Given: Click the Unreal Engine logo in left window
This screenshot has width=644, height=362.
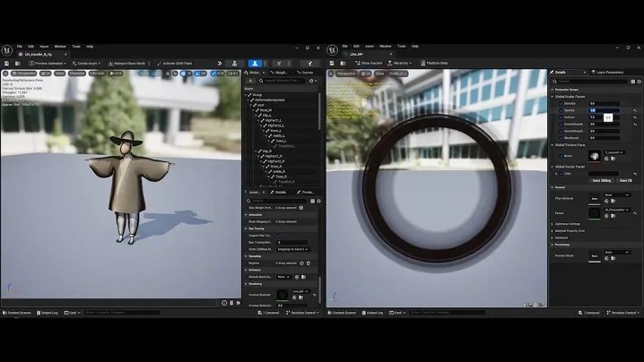Looking at the screenshot, I should point(7,50).
